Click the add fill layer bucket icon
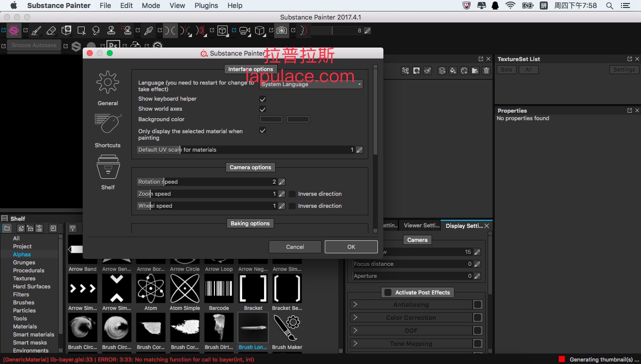 (453, 71)
